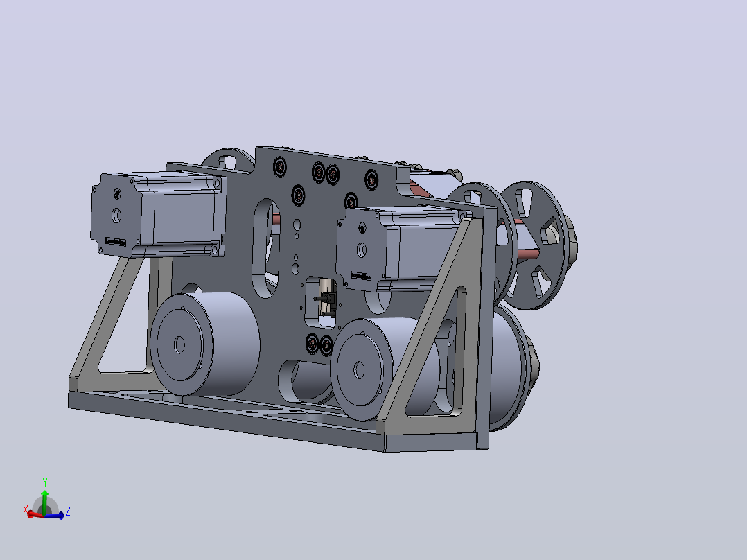The height and width of the screenshot is (560, 747).
Task: Select the large left cylindrical drum
Action: [x=205, y=344]
